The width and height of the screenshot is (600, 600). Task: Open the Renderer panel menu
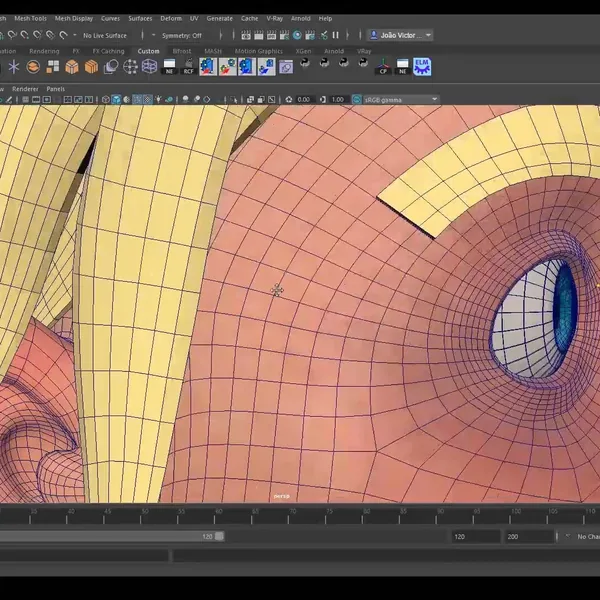[x=25, y=89]
